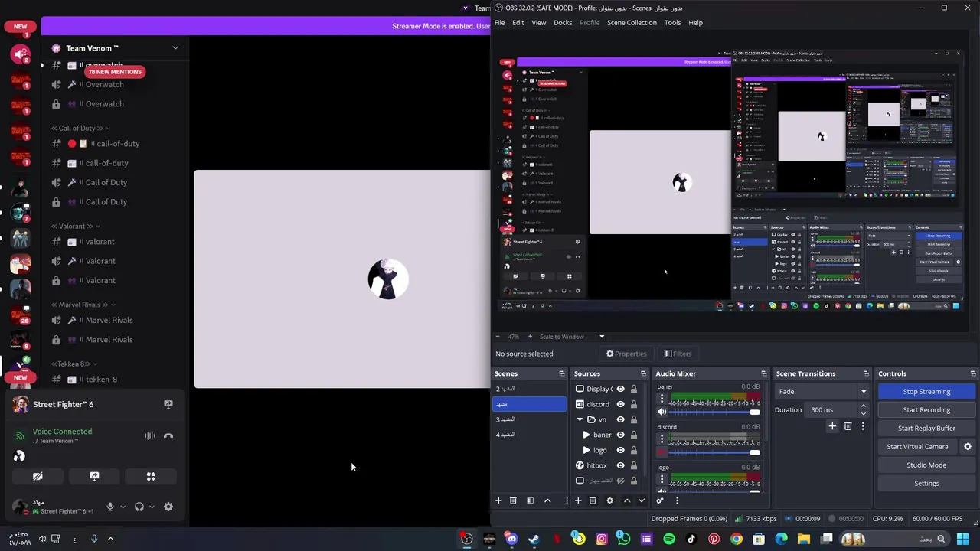
Task: Remove scene transition trash icon
Action: coord(848,426)
